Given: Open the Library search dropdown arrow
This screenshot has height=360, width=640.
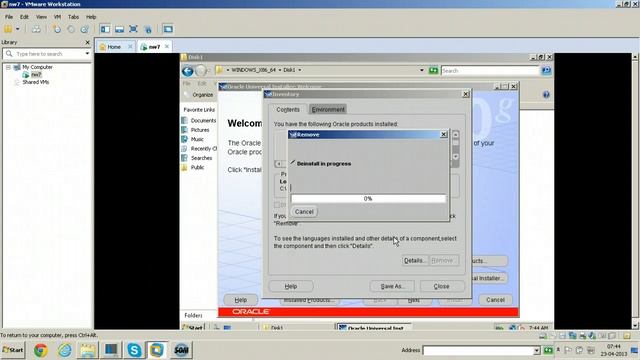Looking at the screenshot, I should click(x=87, y=53).
